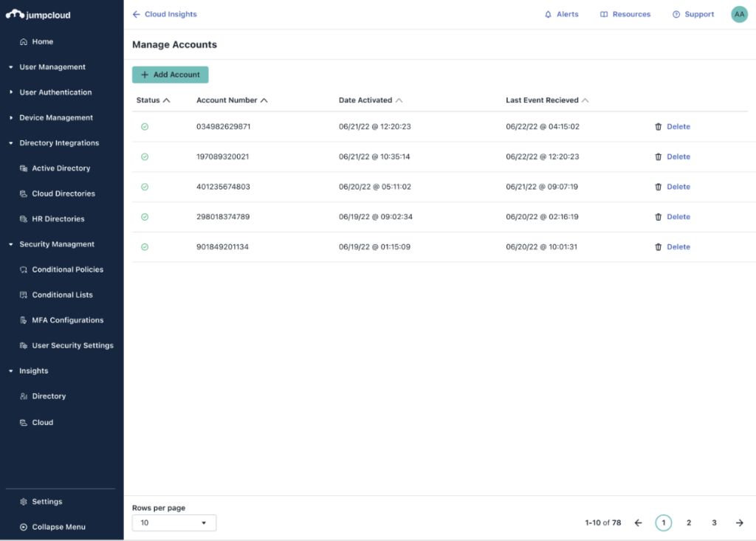Click the JumpCloud logo
Screen dimensions: 756x541
point(38,15)
